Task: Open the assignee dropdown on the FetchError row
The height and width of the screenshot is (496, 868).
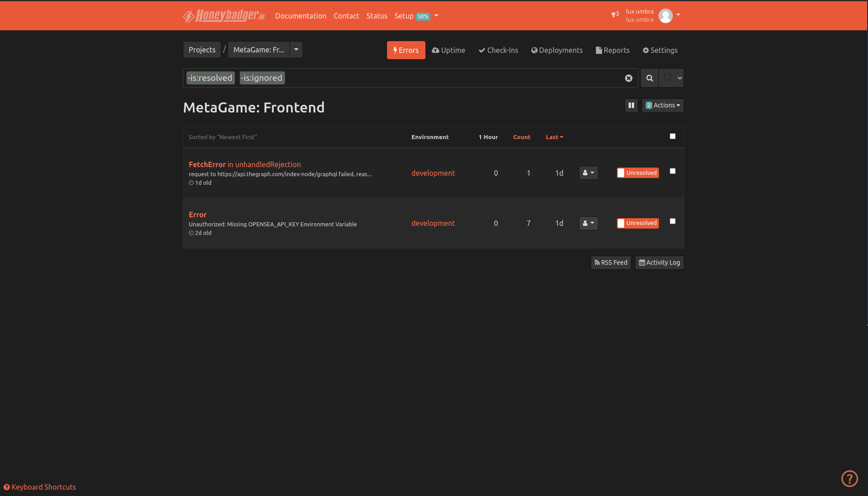Action: (588, 173)
